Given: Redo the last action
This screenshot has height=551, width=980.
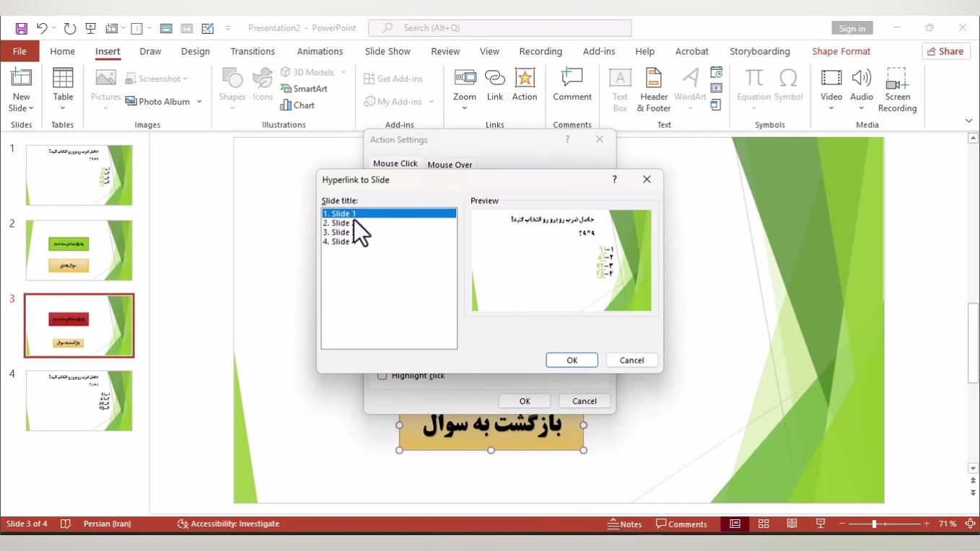Looking at the screenshot, I should click(70, 28).
